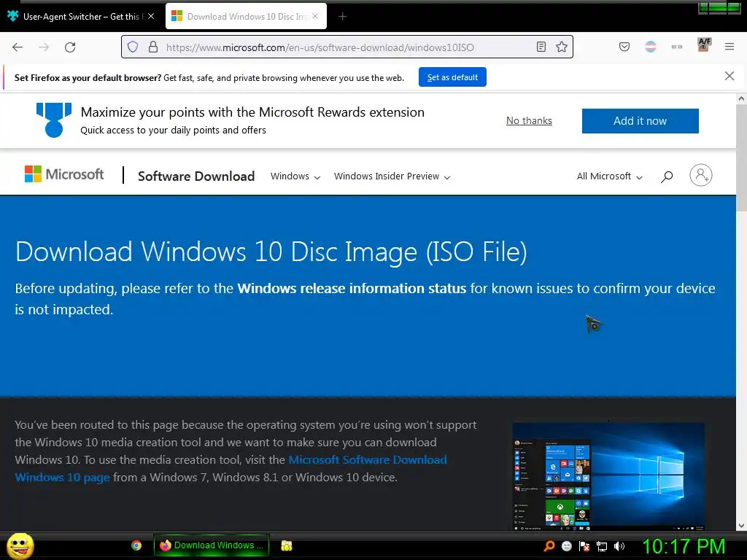This screenshot has height=560, width=747.
Task: Open the network tray icon
Action: click(x=602, y=546)
